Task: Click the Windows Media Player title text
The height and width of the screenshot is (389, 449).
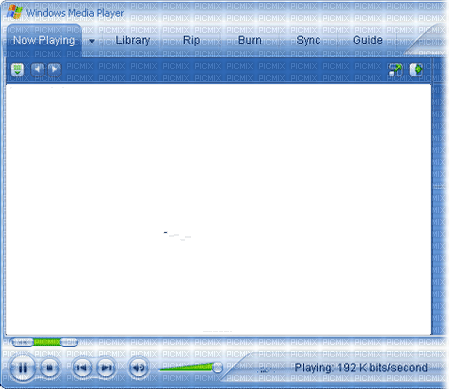Action: coord(75,13)
